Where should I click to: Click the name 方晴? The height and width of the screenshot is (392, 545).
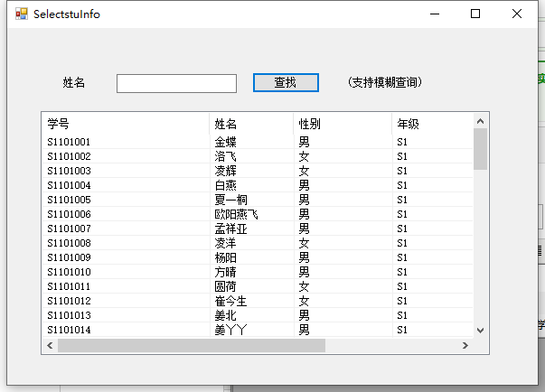point(225,272)
